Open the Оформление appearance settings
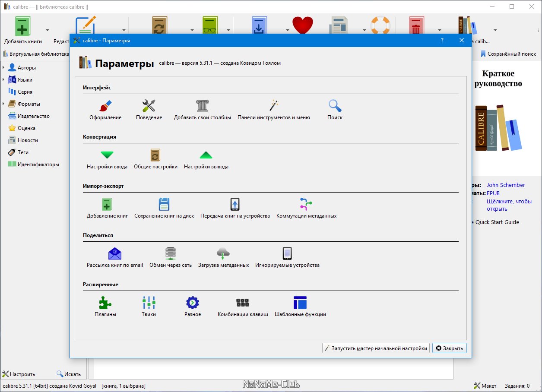This screenshot has height=392, width=542. tap(105, 110)
